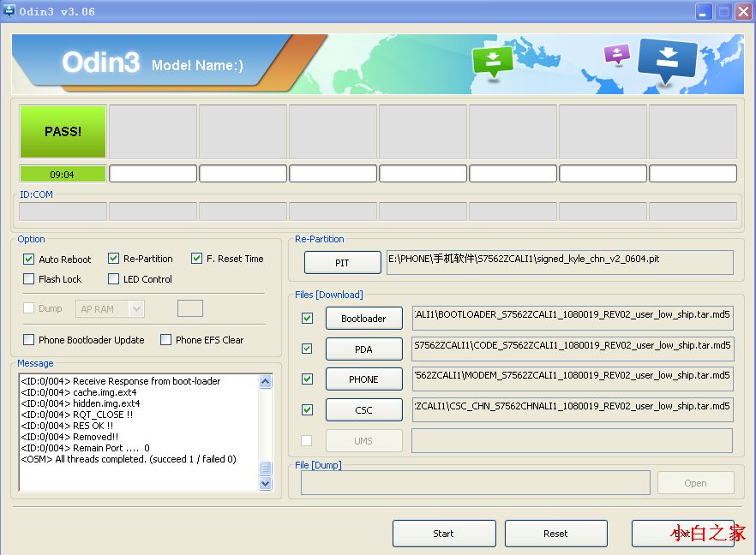Uncheck the PDA file checkbox
The image size is (756, 555).
point(307,349)
